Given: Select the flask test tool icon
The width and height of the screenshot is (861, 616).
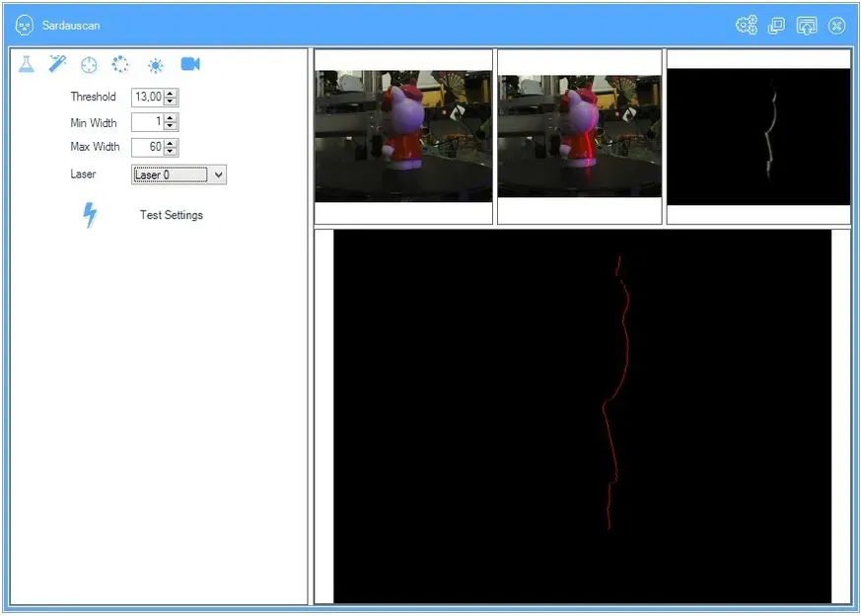Looking at the screenshot, I should click(x=26, y=64).
